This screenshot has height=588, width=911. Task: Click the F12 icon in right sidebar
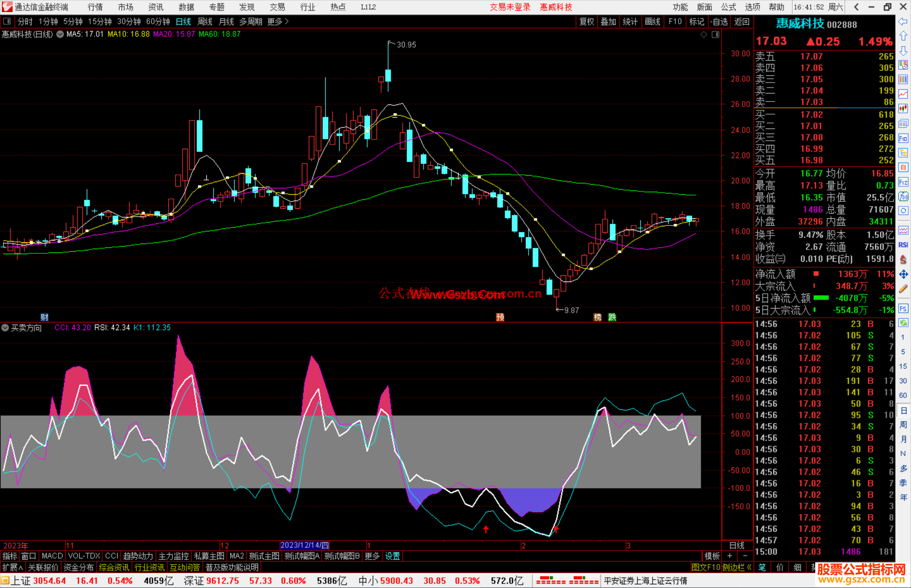[x=903, y=182]
